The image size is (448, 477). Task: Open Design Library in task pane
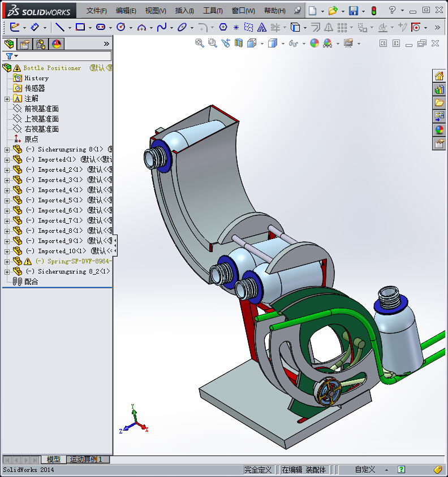click(x=439, y=89)
